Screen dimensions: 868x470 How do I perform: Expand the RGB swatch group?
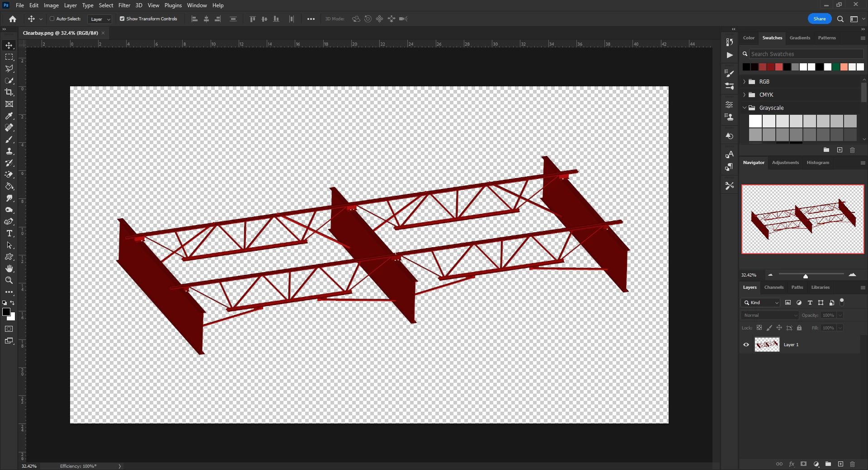pos(745,82)
